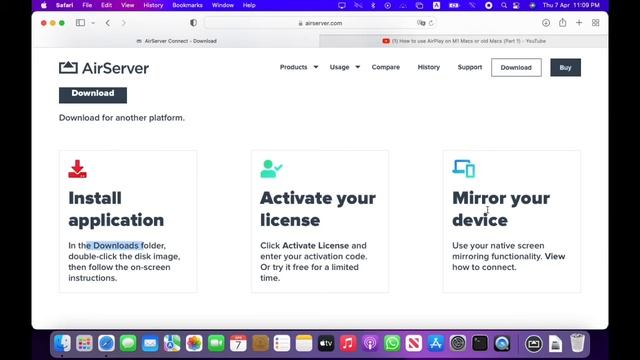The height and width of the screenshot is (360, 640).
Task: Click the Bluetooth menu bar icon
Action: pos(373,5)
